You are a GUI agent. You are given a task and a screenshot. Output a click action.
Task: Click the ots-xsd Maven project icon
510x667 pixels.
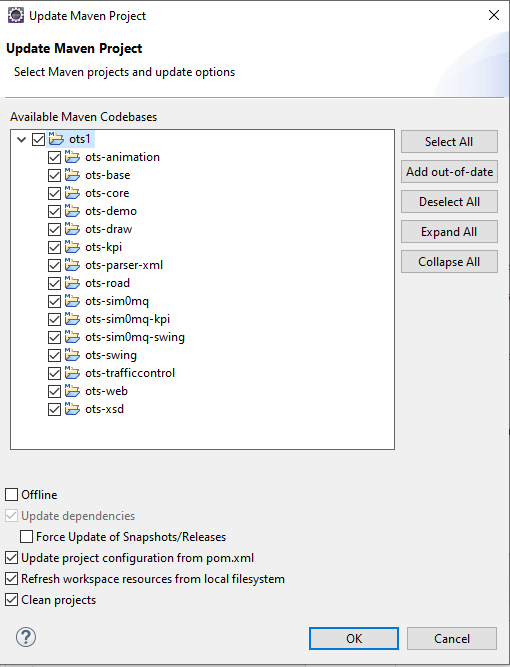click(72, 409)
